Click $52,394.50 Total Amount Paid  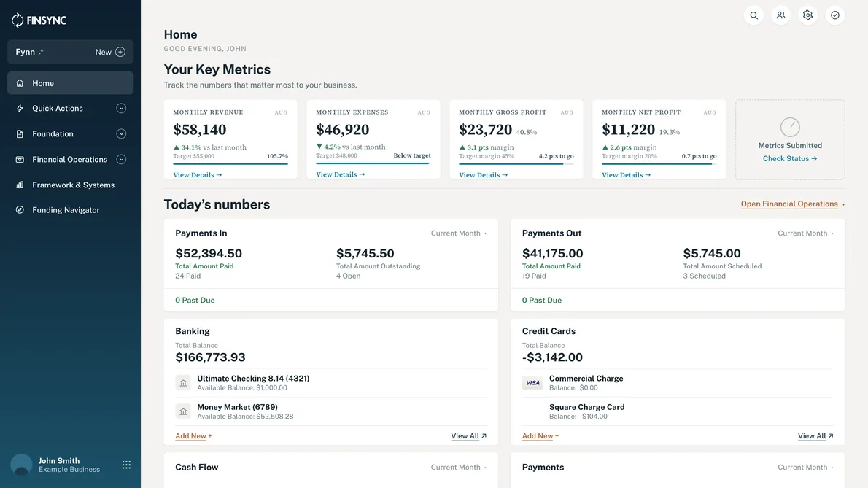click(209, 253)
